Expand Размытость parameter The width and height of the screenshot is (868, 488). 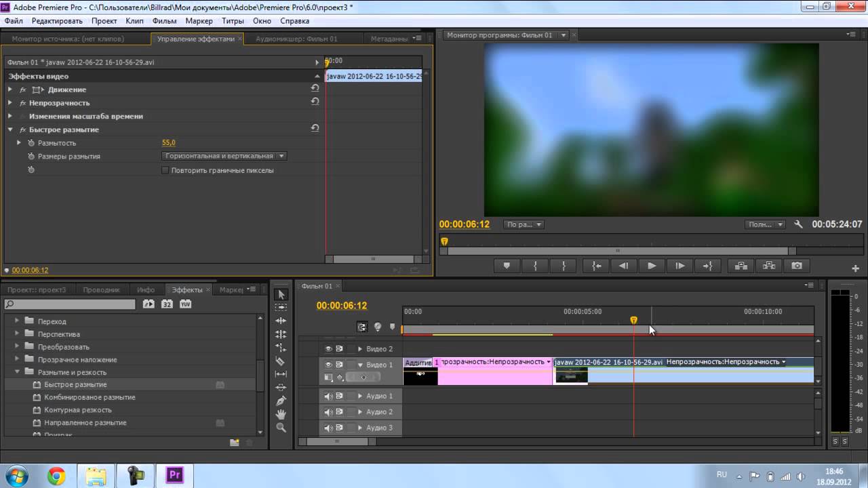(x=19, y=143)
